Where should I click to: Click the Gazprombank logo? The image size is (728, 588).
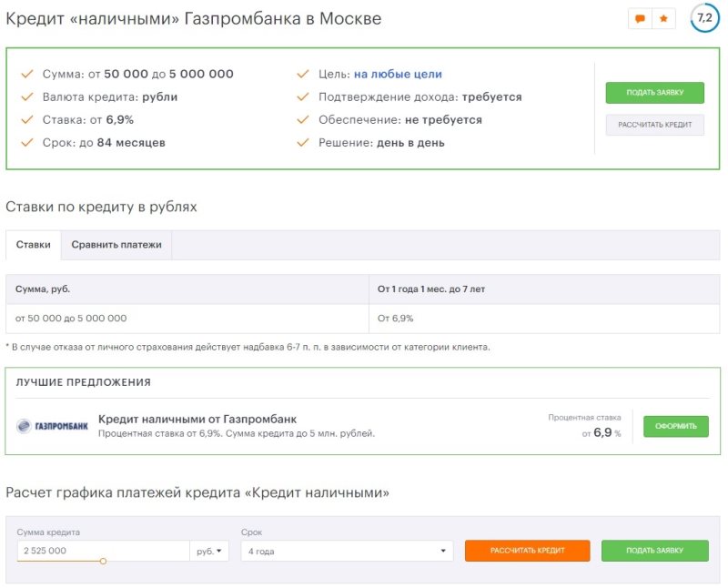pos(52,426)
